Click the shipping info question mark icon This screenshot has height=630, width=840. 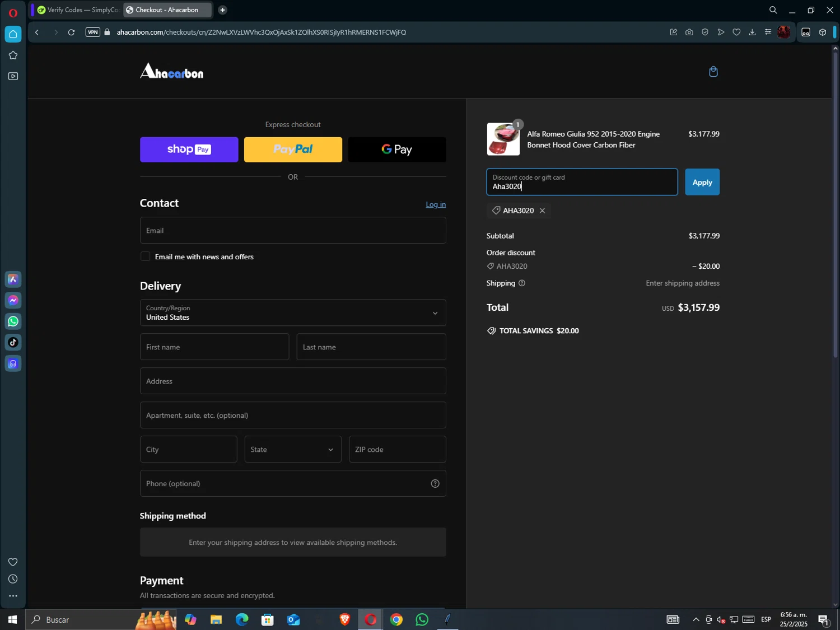tap(522, 283)
